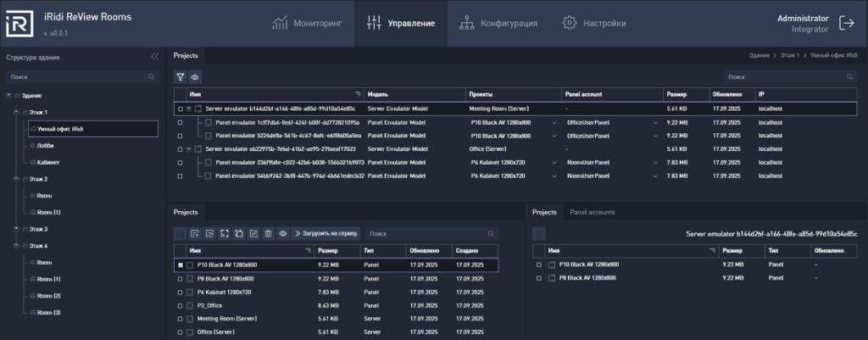868x340 pixels.
Task: Click the trash delete icon in lower Projects toolbar
Action: [268, 234]
